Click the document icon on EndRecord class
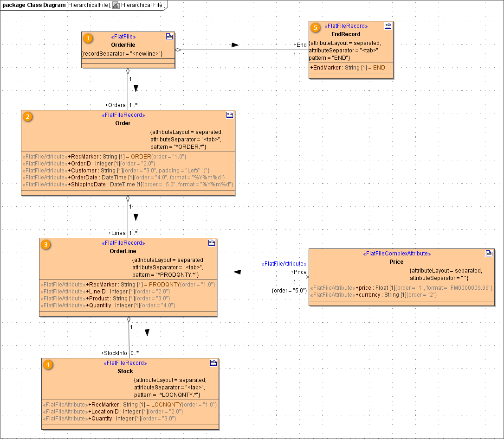 pos(388,25)
